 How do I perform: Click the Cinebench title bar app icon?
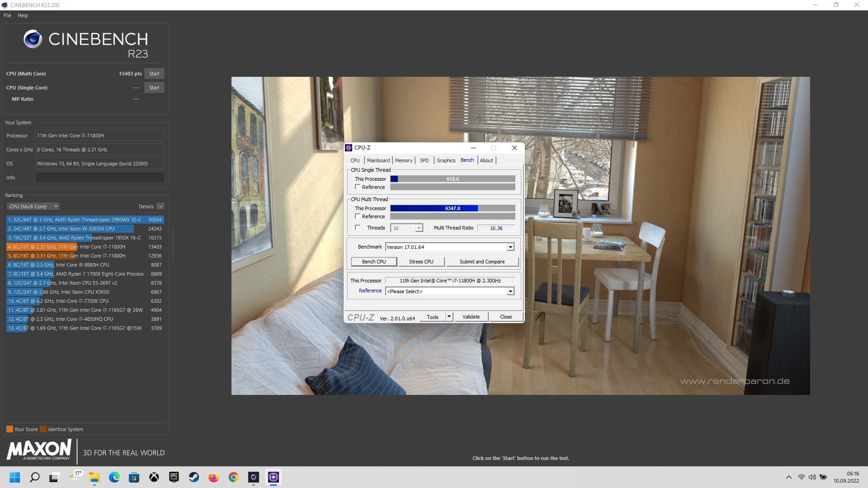coord(5,5)
